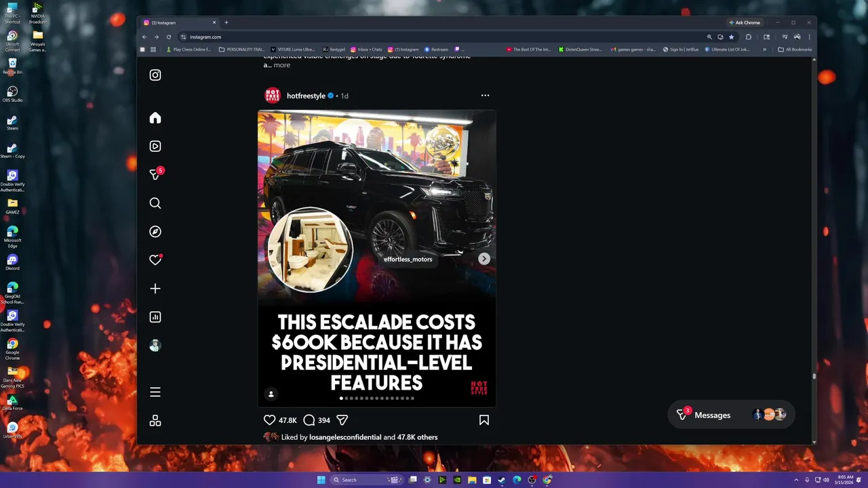The width and height of the screenshot is (868, 488).
Task: Open Delta Force desktop shortcut
Action: [12, 403]
